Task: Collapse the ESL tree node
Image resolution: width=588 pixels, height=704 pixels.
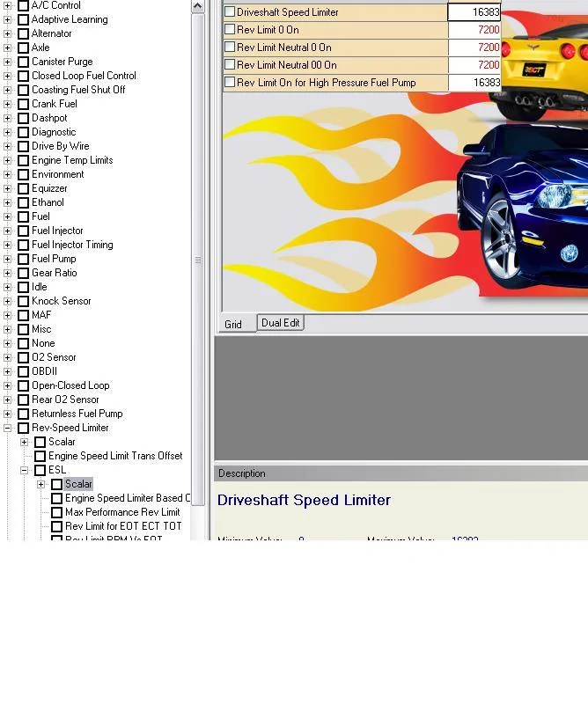Action: click(x=25, y=470)
